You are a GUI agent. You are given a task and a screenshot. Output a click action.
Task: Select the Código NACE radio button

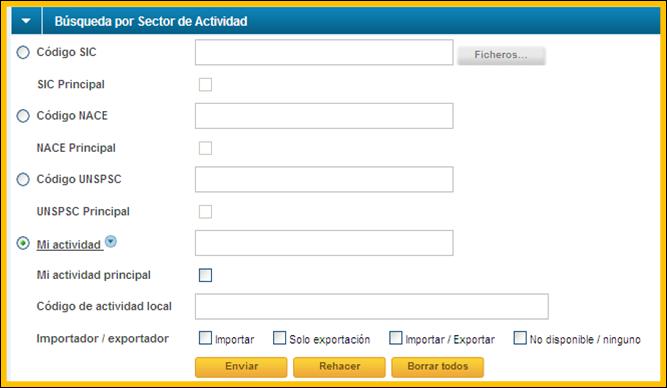click(23, 116)
